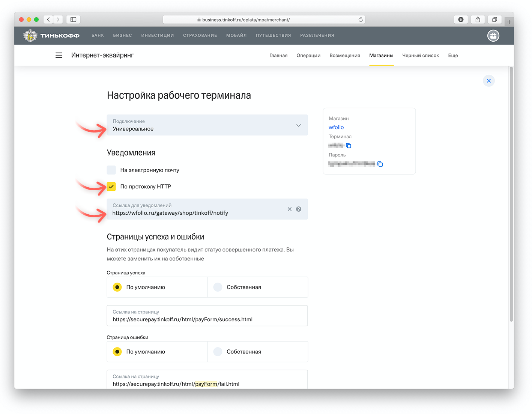532x414 pixels.
Task: Open the Еще menu in the navigation
Action: click(453, 56)
